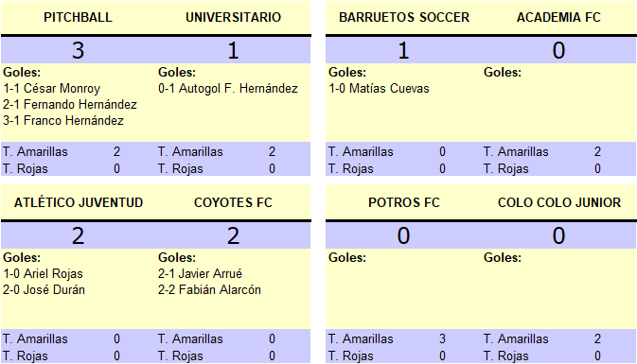This screenshot has width=637, height=364.
Task: Select the 0-1 Autogol F. Hernández entry
Action: (228, 89)
